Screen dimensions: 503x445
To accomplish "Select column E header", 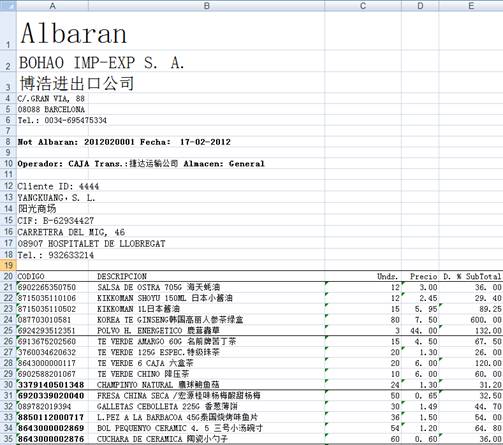I will [471, 6].
